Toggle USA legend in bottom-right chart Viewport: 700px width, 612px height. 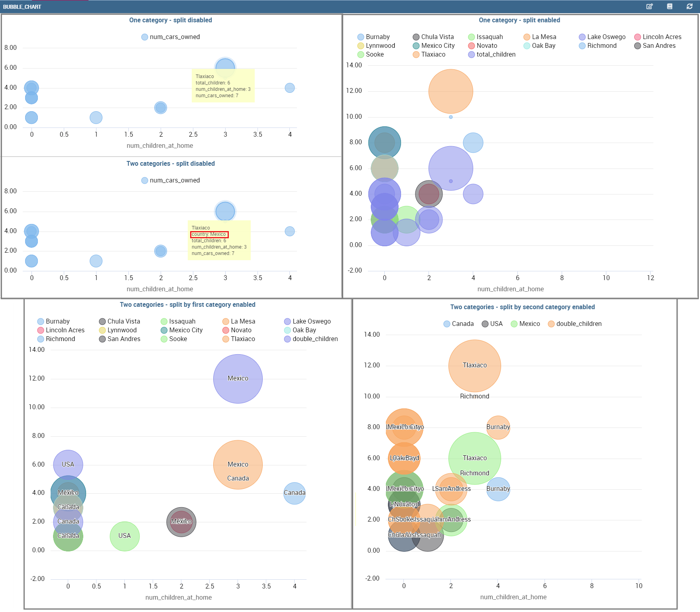[x=492, y=324]
